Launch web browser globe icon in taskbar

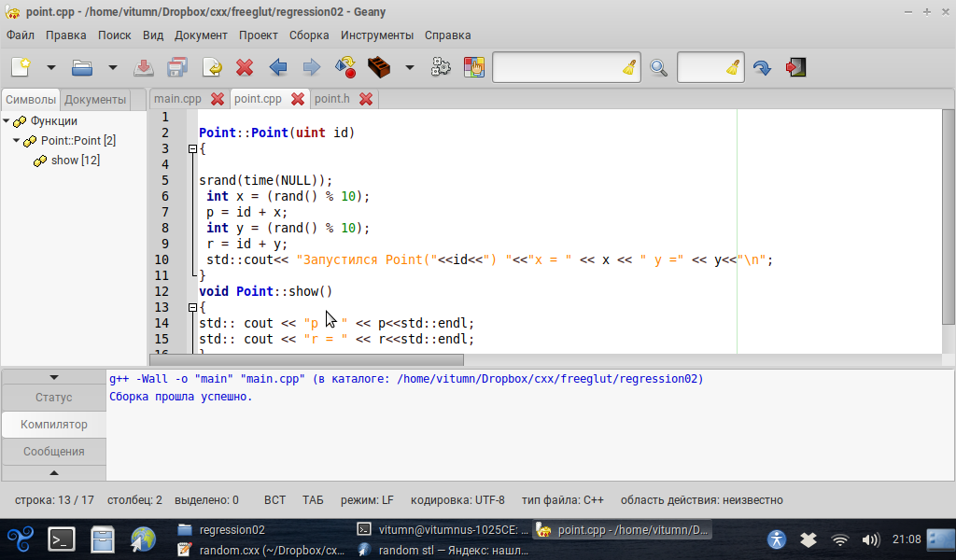click(143, 539)
